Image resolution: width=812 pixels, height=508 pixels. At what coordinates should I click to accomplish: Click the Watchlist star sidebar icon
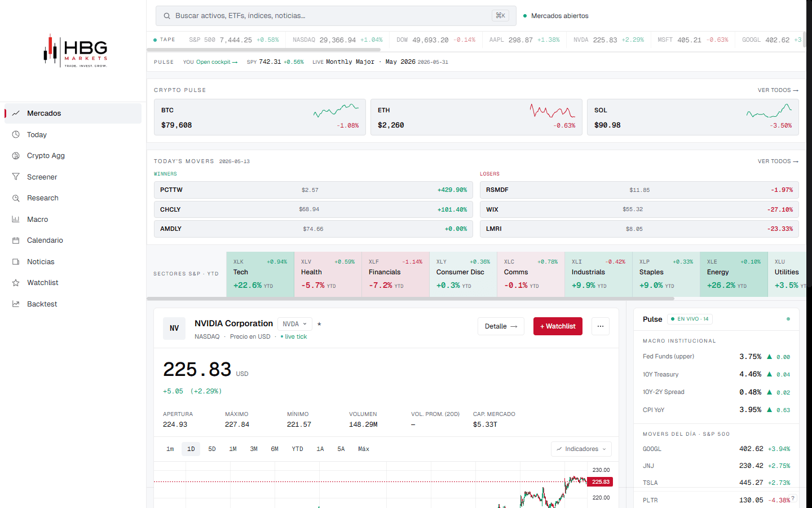[x=16, y=283]
